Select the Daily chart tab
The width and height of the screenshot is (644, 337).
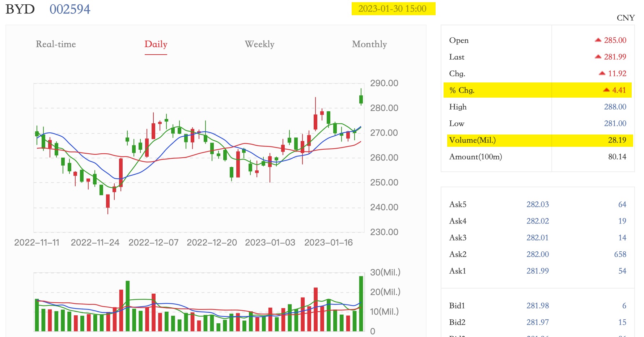click(156, 44)
